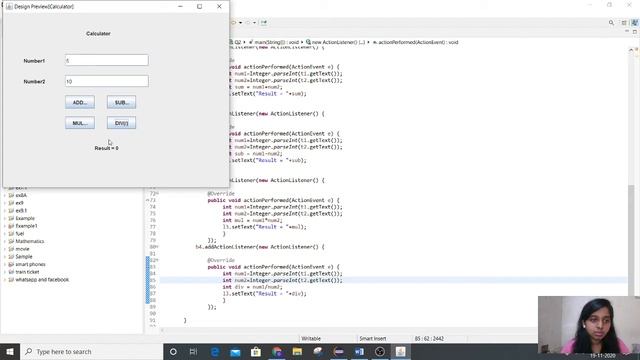This screenshot has height=360, width=640.
Task: Open Eclipse IDE from the taskbar
Action: (338, 351)
